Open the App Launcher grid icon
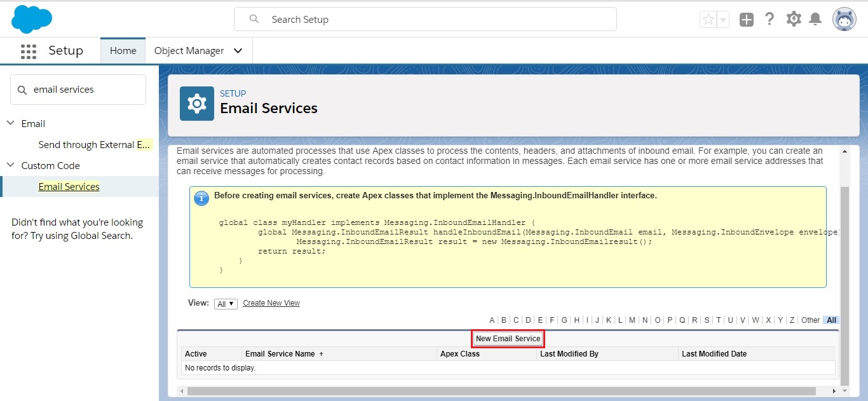This screenshot has width=868, height=401. coord(28,51)
